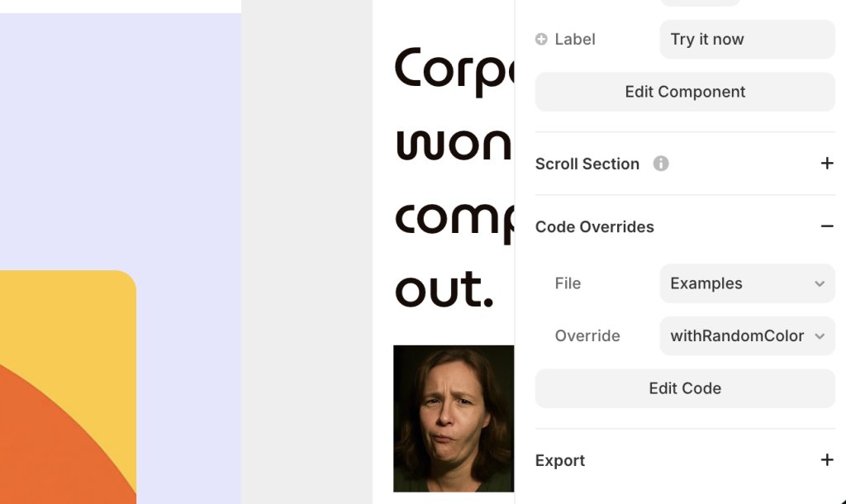846x504 pixels.
Task: Expand Export with its plus icon
Action: [826, 460]
